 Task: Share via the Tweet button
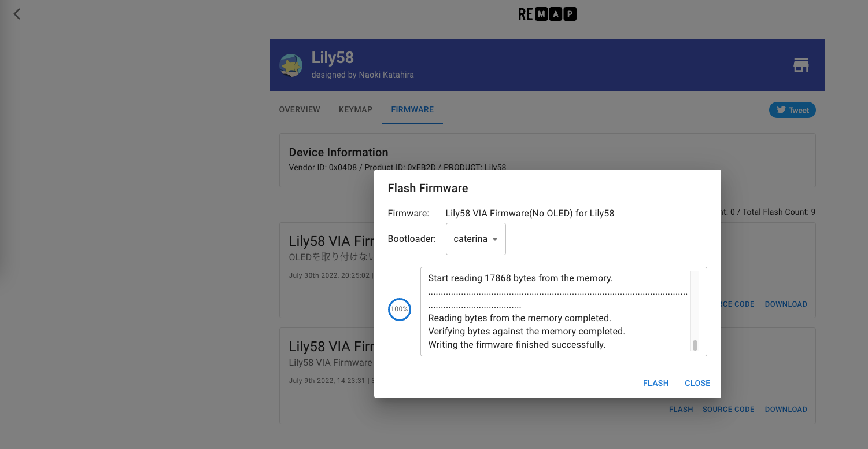792,110
